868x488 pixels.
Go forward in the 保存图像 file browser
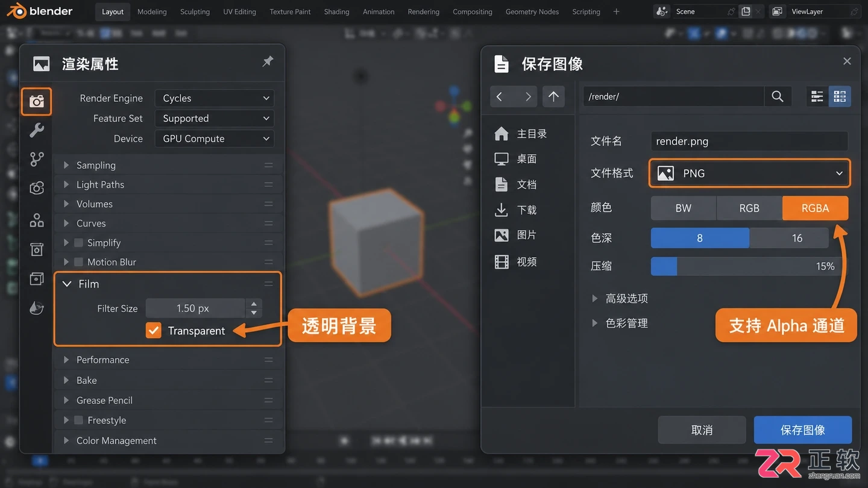[528, 96]
